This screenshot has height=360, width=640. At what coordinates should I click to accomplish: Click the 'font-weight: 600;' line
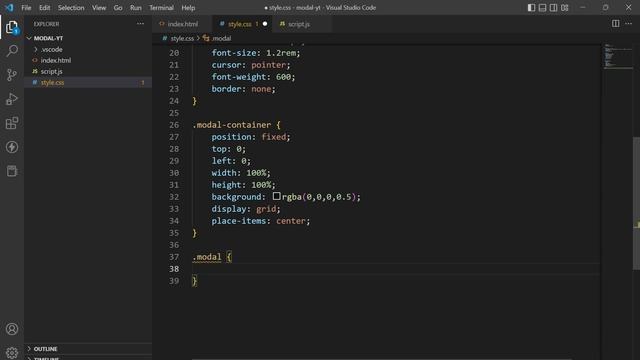coord(253,77)
